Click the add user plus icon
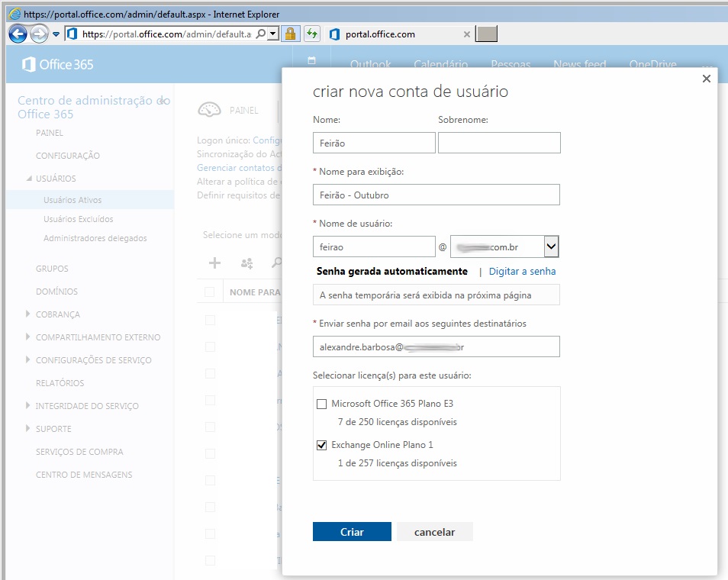Viewport: 728px width, 580px height. (x=214, y=263)
